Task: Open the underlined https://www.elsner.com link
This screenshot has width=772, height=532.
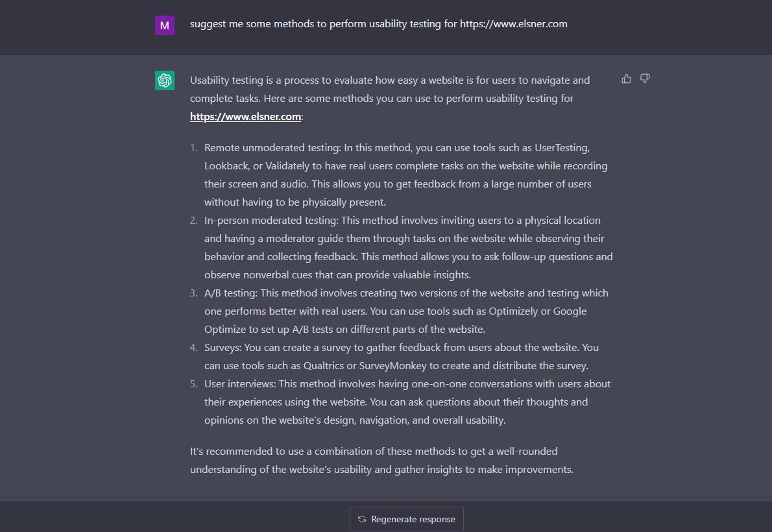Action: 245,117
